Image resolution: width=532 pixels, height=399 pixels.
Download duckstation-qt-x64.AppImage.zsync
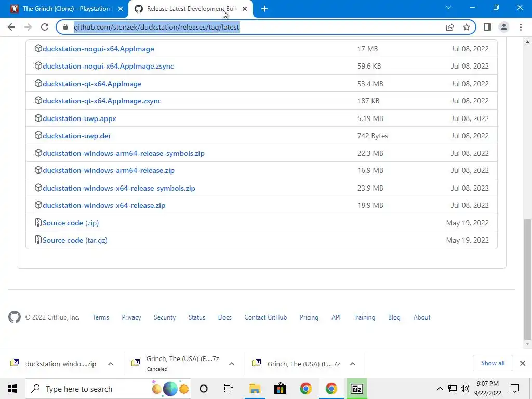click(102, 101)
